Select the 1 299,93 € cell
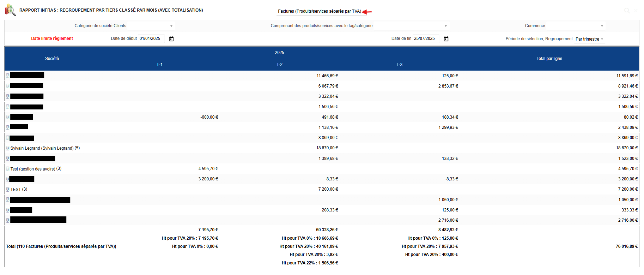644x275 pixels. coord(448,127)
